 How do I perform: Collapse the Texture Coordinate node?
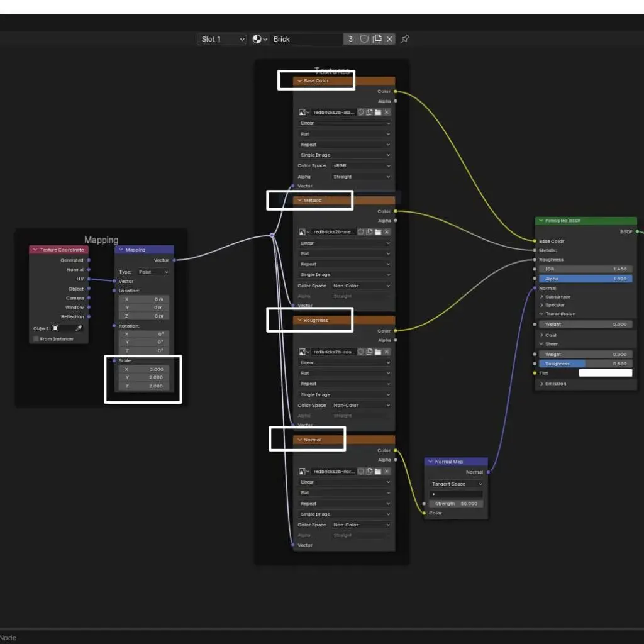pyautogui.click(x=35, y=250)
